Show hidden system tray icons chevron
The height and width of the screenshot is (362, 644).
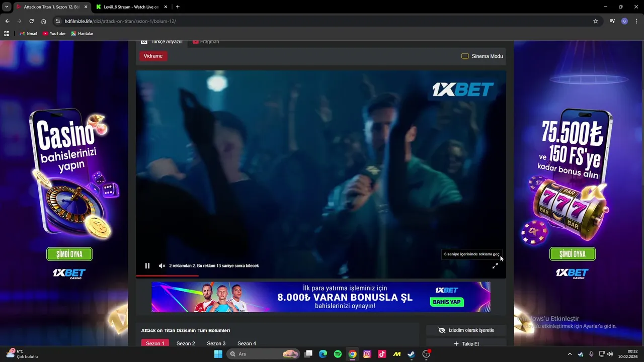[x=570, y=354]
